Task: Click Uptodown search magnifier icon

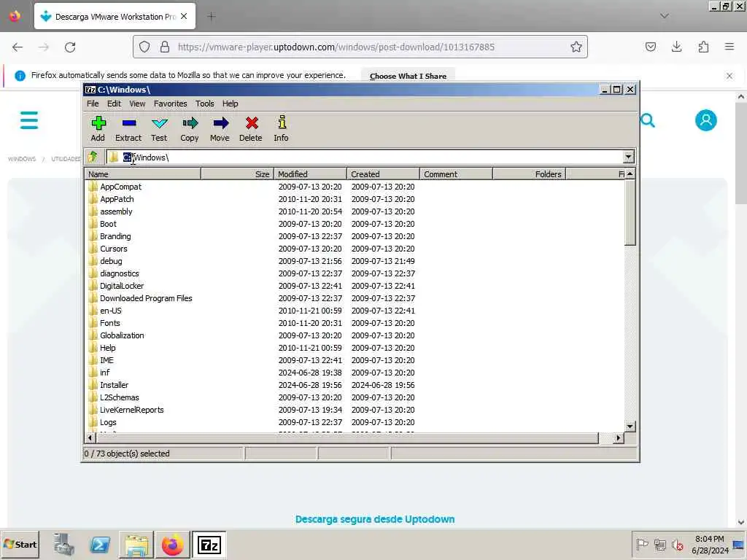Action: tap(647, 120)
